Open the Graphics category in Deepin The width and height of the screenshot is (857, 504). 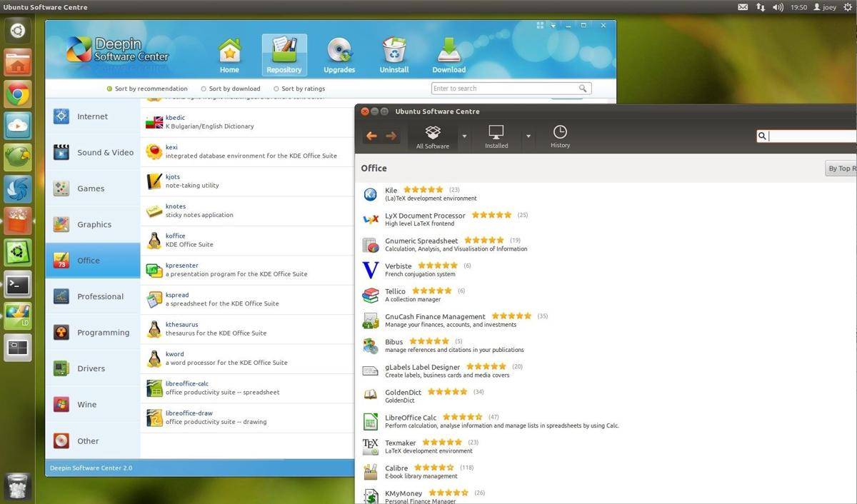pos(93,224)
